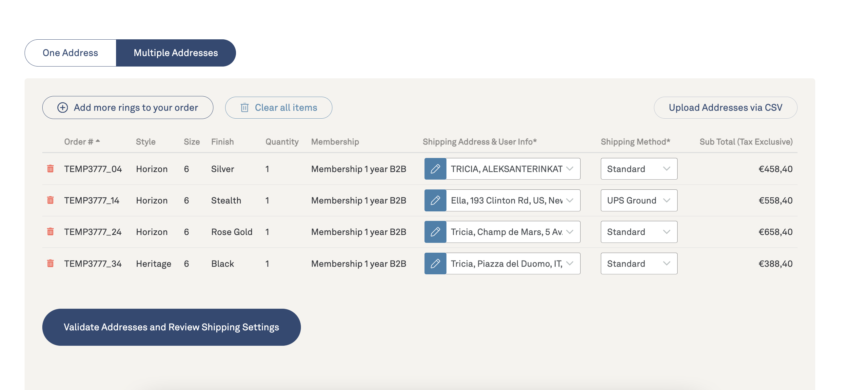Click subtotal €558,40
Screen dimensions: 868x390
coord(775,200)
